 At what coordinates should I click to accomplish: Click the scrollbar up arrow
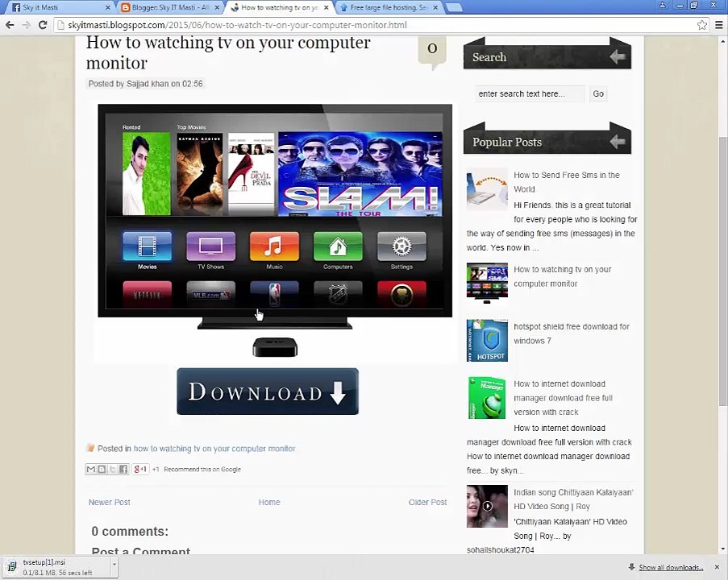point(723,40)
